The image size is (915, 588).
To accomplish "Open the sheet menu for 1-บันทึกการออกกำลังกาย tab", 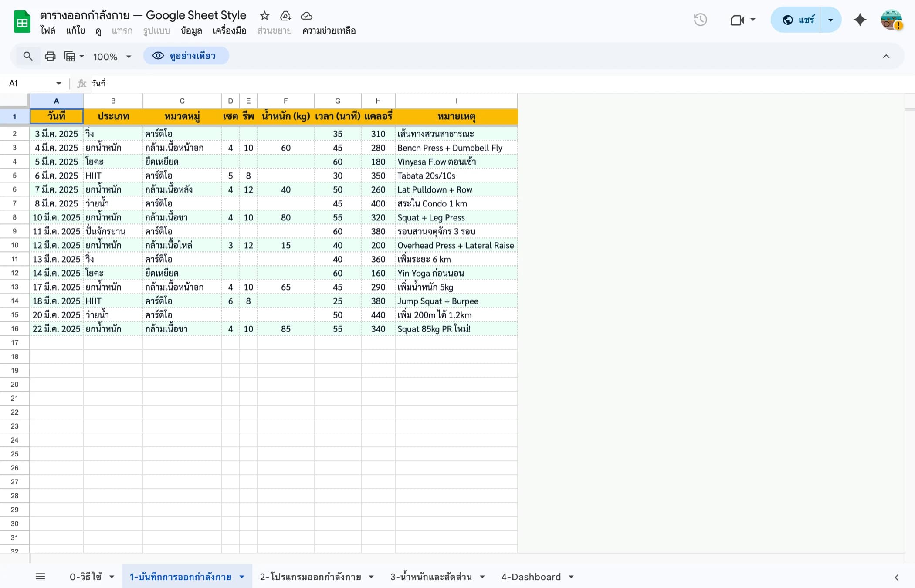I will click(x=242, y=576).
